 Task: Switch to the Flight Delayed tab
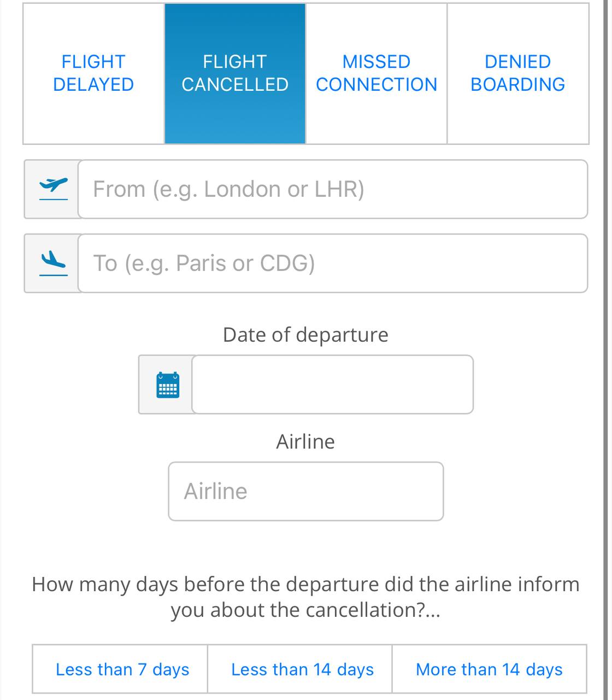(x=93, y=73)
